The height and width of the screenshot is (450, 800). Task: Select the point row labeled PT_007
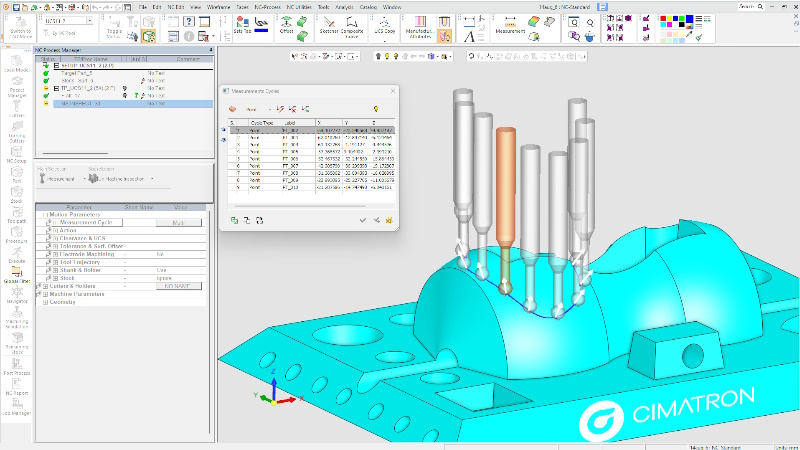pyautogui.click(x=312, y=166)
